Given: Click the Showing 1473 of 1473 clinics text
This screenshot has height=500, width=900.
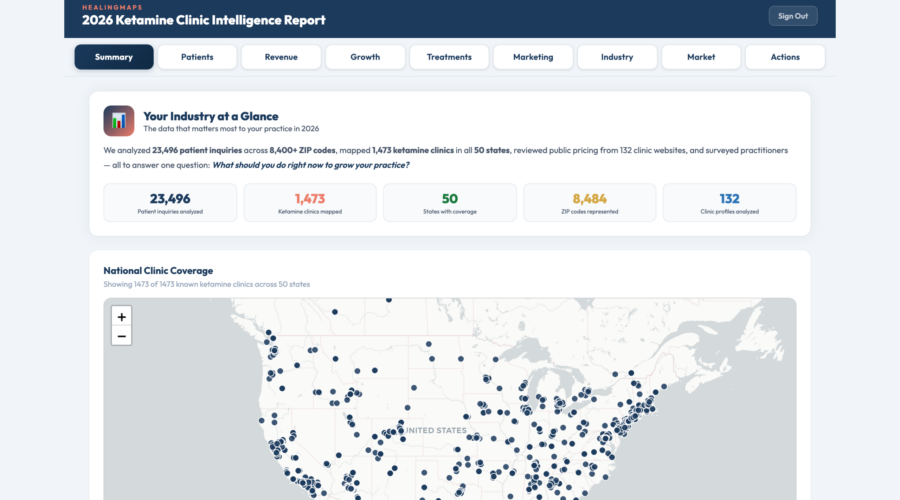Looking at the screenshot, I should (x=207, y=284).
